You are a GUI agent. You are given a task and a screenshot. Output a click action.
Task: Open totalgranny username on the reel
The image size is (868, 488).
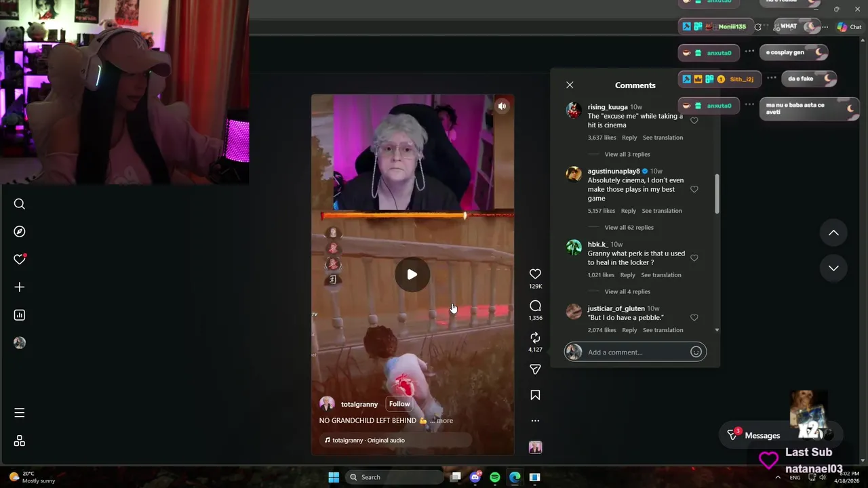[x=359, y=405]
